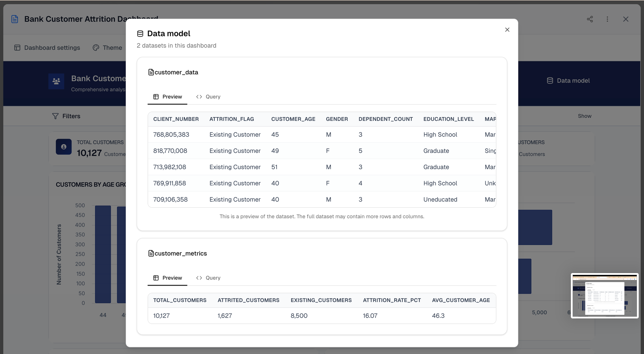This screenshot has height=354, width=644.
Task: Click the screenshot thumbnail preview
Action: 604,296
